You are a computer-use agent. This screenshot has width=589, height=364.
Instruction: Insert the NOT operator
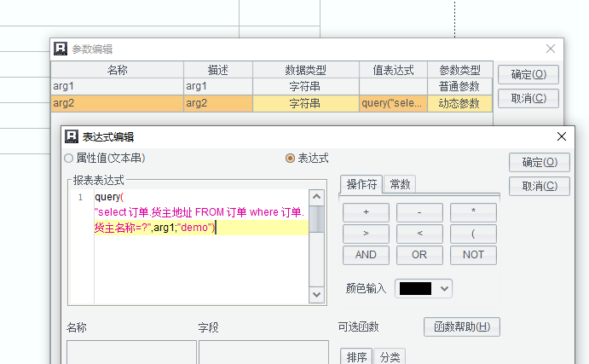473,255
